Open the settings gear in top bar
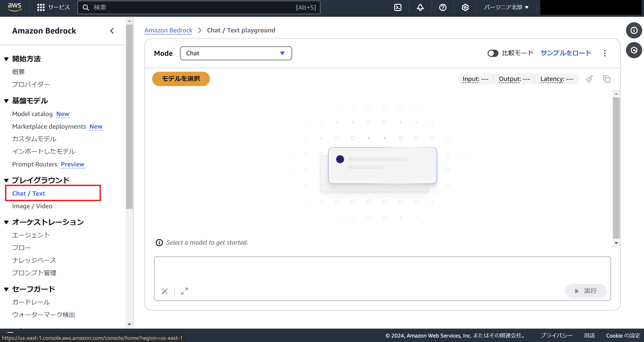 pos(465,7)
